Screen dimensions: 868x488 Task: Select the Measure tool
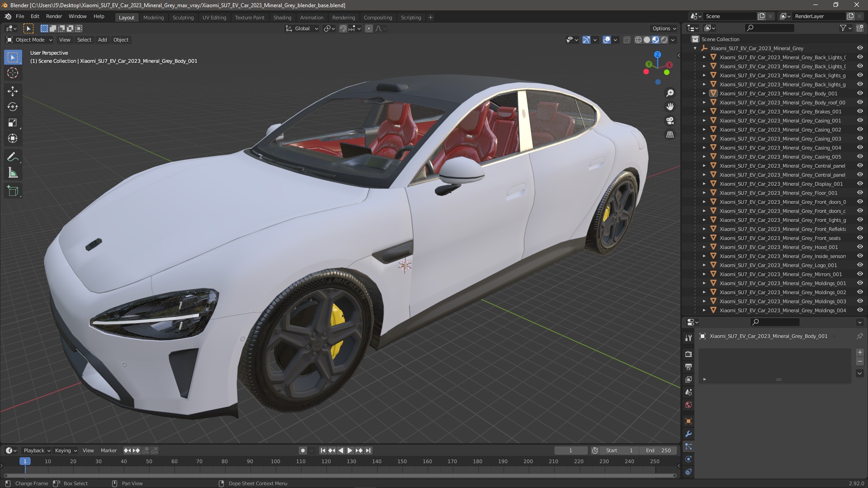click(x=13, y=173)
